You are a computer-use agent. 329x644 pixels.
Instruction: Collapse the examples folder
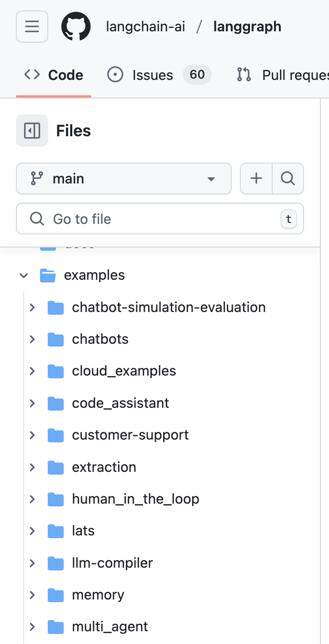coord(24,275)
